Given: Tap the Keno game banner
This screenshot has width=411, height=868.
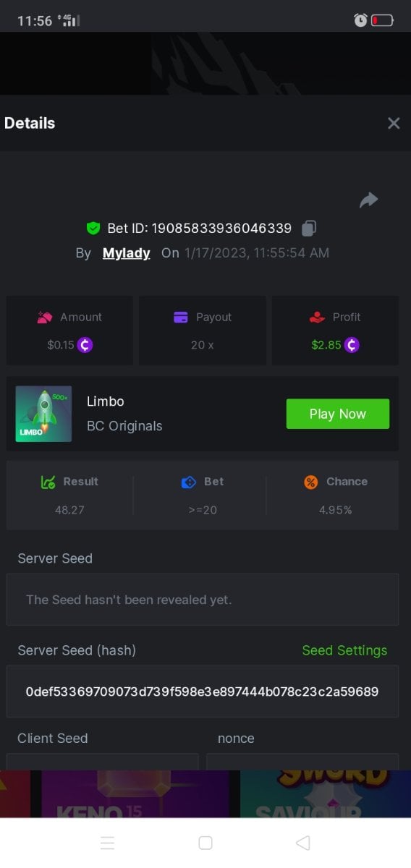Looking at the screenshot, I should click(137, 794).
